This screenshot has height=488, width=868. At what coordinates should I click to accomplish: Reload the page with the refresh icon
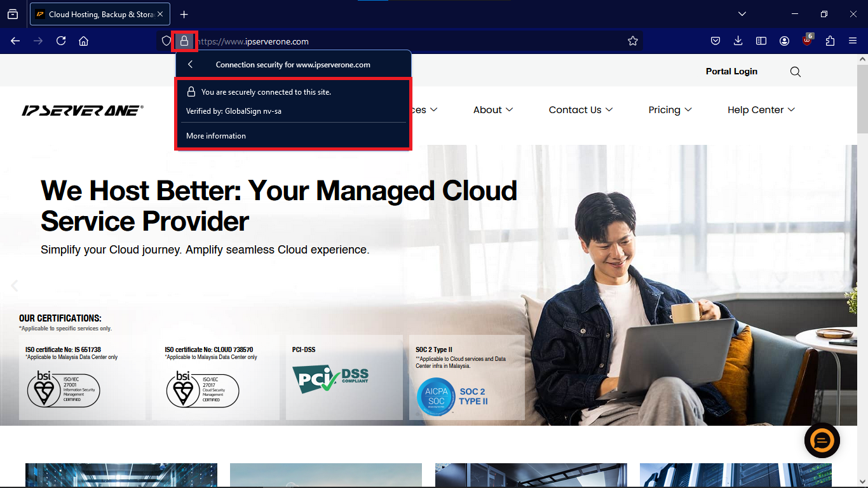click(61, 41)
